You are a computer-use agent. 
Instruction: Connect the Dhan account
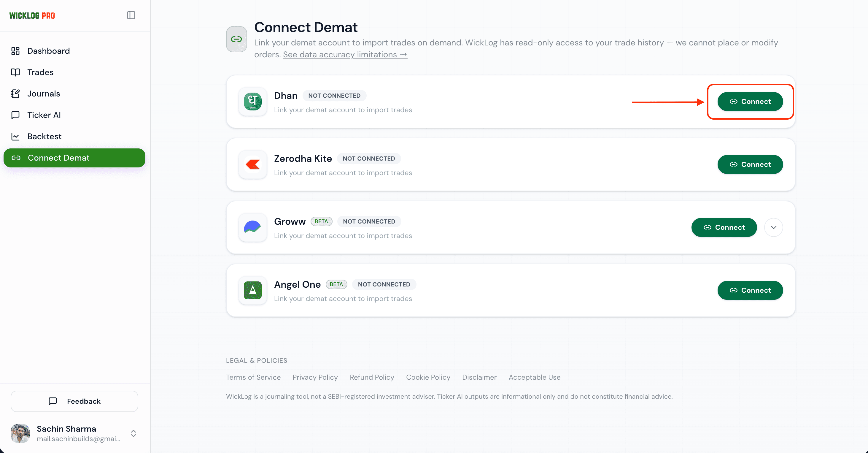(750, 102)
